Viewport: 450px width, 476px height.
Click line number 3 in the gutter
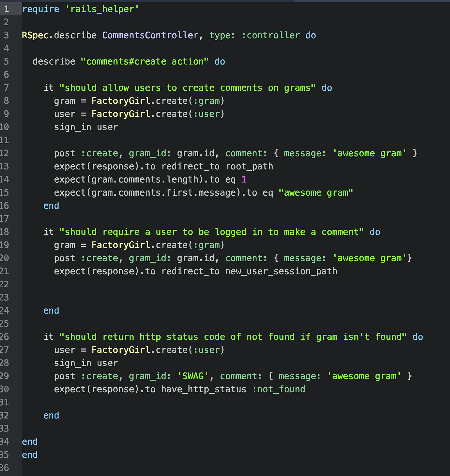pos(6,35)
